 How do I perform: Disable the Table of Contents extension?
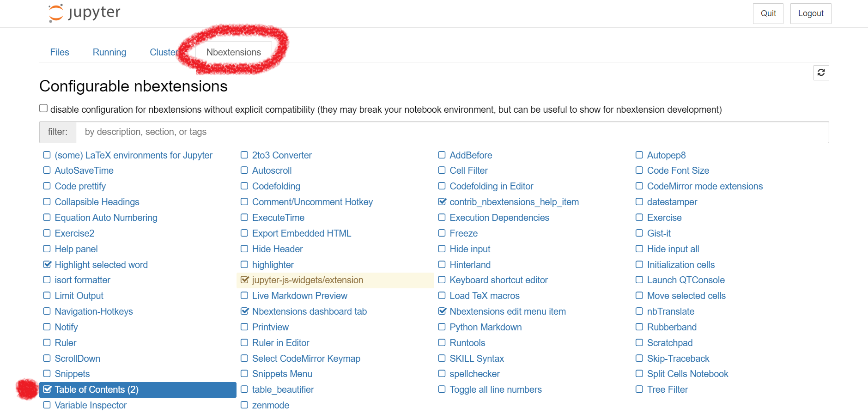48,390
